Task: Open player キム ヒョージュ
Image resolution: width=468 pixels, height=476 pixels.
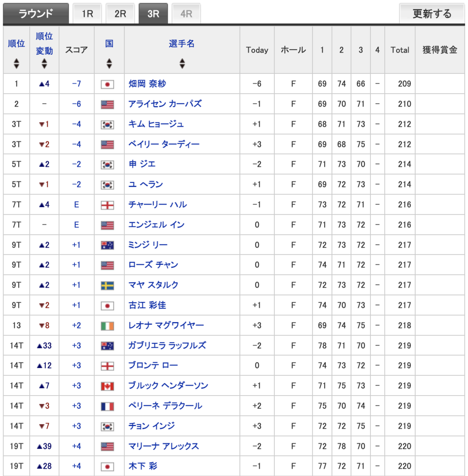Action: (x=156, y=124)
